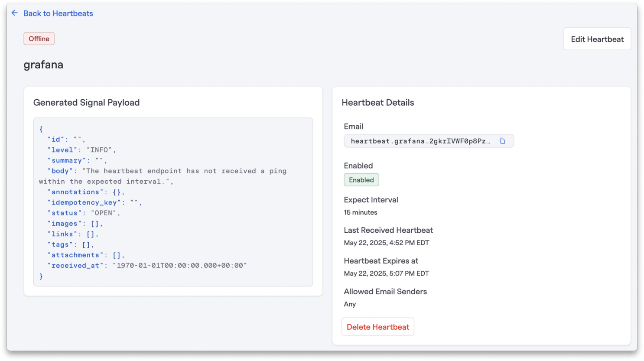The height and width of the screenshot is (361, 644).
Task: Click the "idempotency_key" payload line
Action: tap(95, 202)
